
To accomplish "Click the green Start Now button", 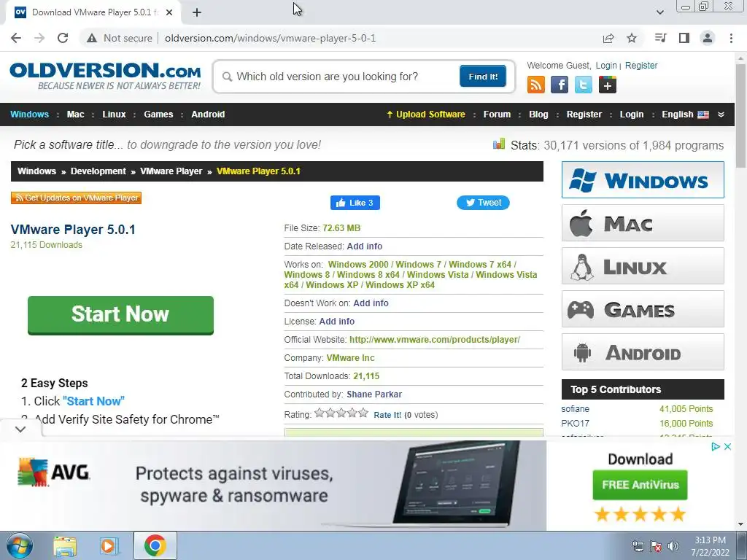I will [120, 315].
